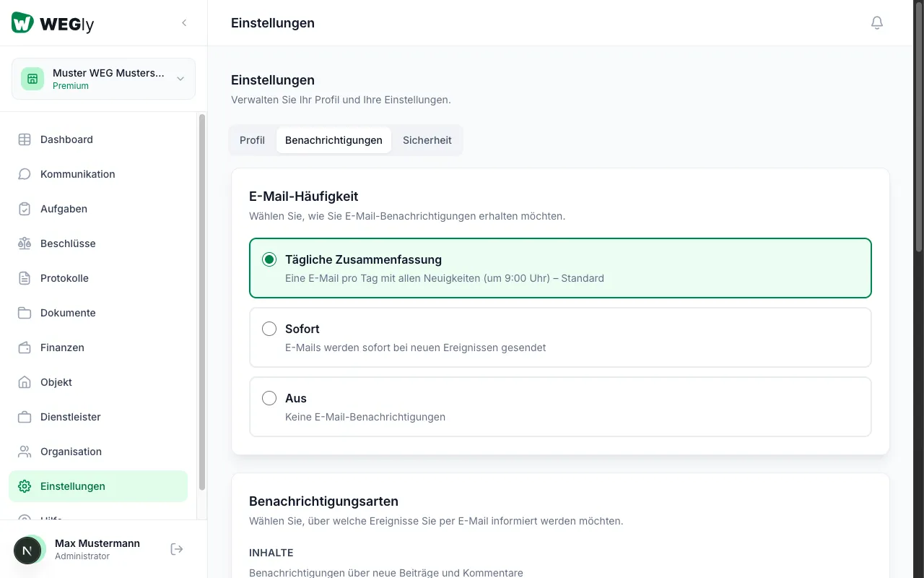Click the notification bell icon
This screenshot has height=578, width=924.
tap(877, 23)
